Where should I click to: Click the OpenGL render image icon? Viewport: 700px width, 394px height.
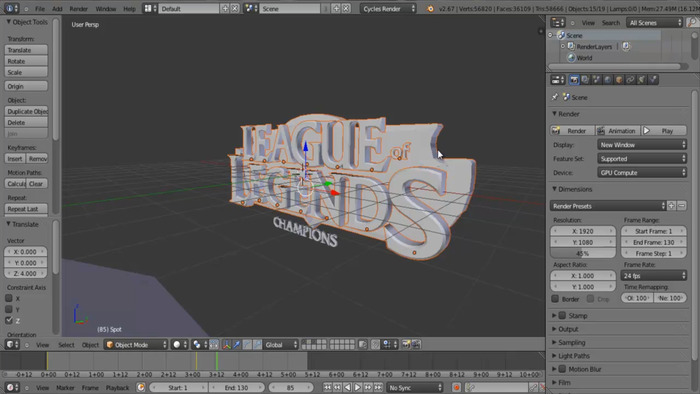pyautogui.click(x=406, y=344)
